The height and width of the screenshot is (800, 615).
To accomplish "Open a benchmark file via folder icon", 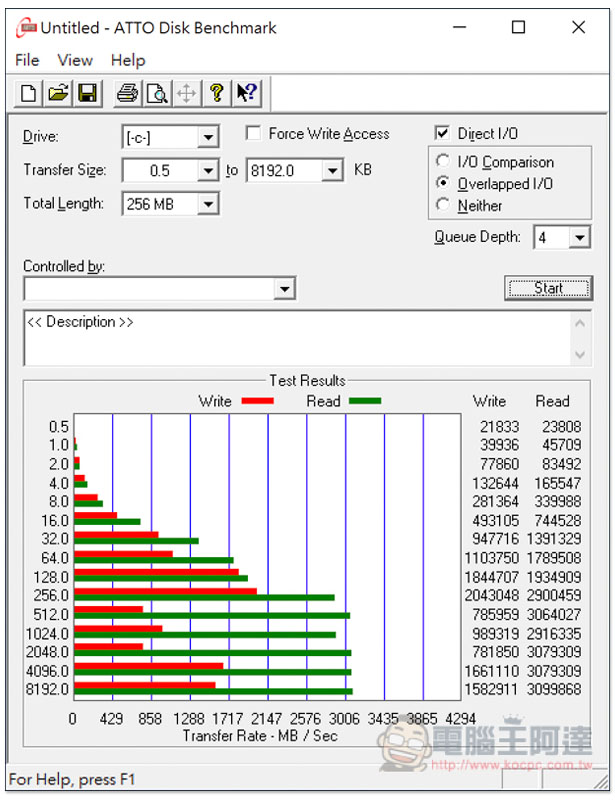I will 58,94.
